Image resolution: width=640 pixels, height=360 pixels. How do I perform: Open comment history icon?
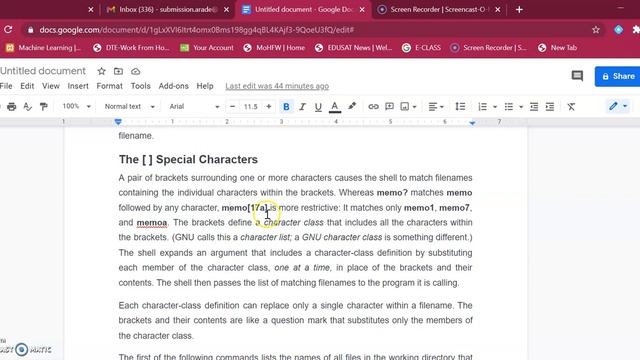click(577, 76)
